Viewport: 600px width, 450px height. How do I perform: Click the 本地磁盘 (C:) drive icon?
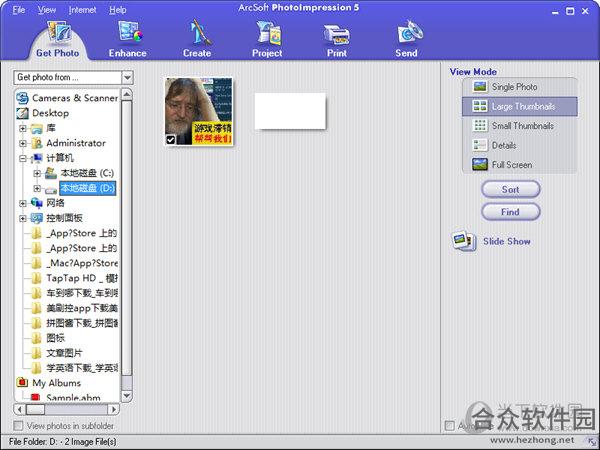tap(51, 173)
